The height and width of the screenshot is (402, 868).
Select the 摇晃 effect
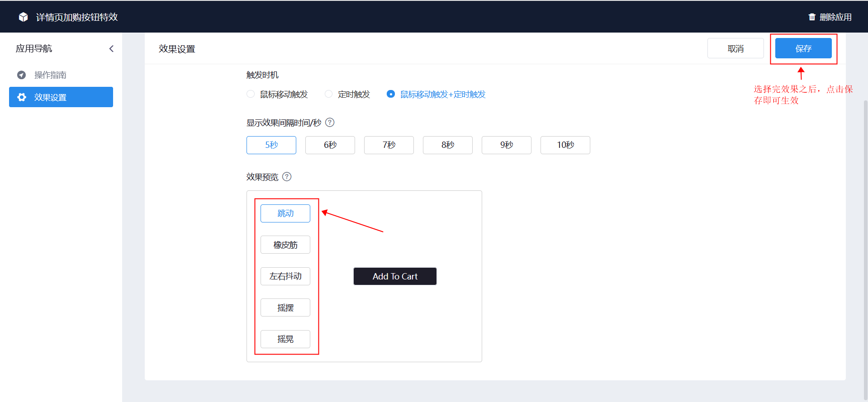(285, 339)
